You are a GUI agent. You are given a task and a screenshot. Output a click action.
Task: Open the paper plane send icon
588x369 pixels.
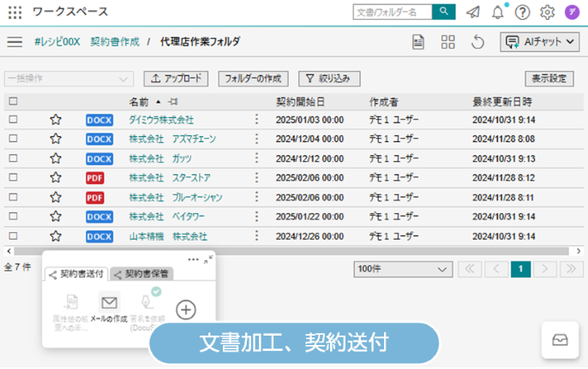pos(473,12)
